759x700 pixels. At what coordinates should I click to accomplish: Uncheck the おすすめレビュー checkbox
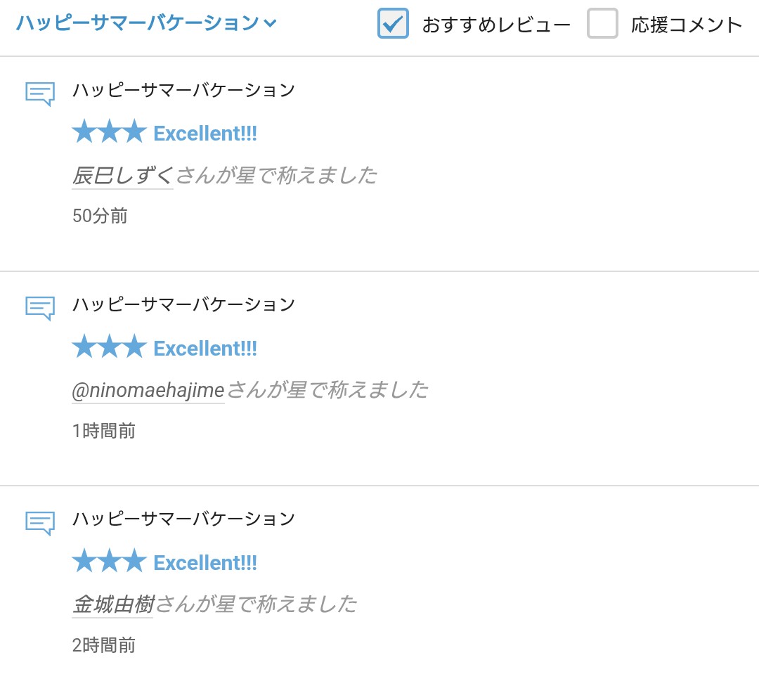pos(393,24)
